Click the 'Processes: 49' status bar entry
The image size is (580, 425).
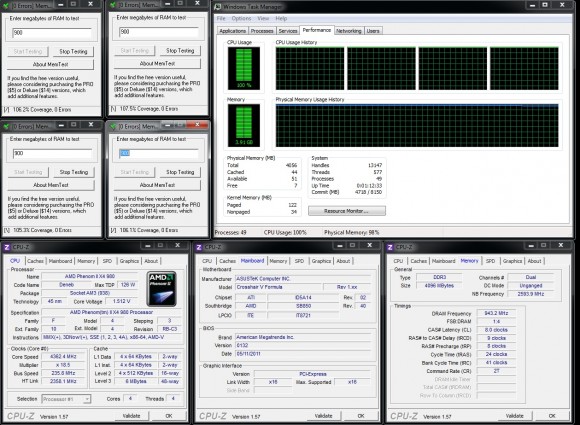[230, 233]
